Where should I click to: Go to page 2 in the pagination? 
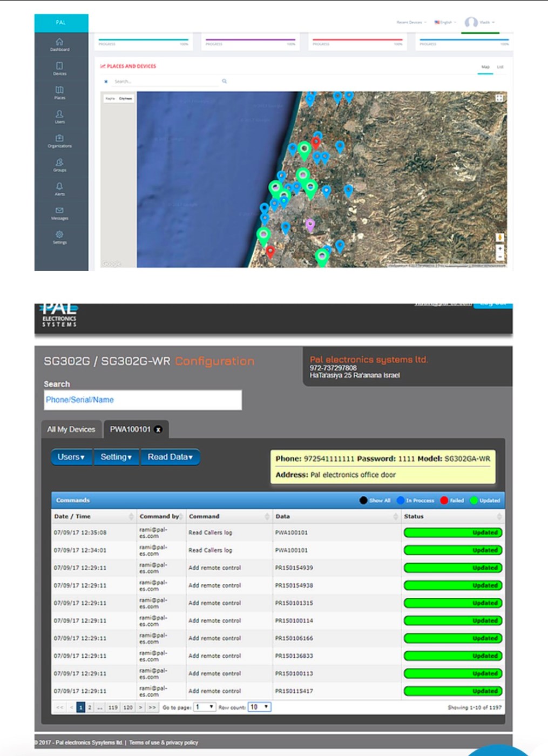[90, 707]
